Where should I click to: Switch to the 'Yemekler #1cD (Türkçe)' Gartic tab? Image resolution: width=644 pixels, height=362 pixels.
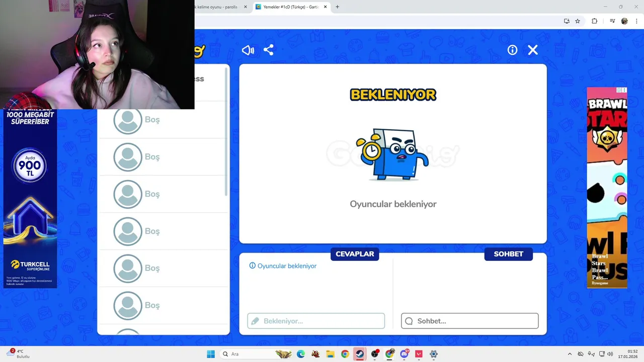tap(291, 7)
